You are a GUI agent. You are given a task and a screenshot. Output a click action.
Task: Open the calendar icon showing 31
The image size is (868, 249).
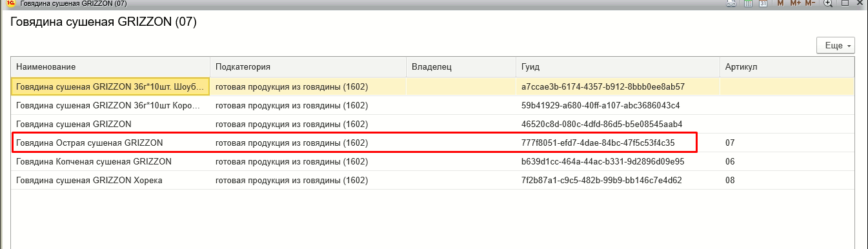[763, 3]
